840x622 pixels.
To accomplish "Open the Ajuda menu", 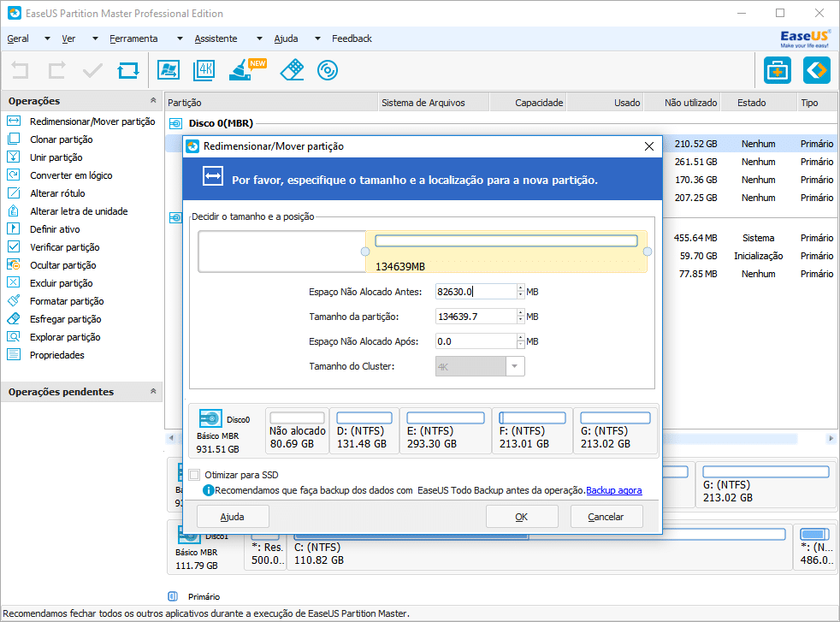I will point(286,39).
